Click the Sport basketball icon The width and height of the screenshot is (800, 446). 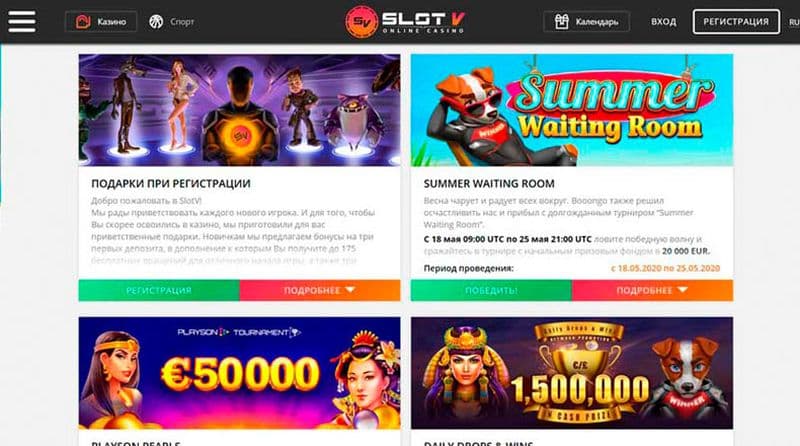pyautogui.click(x=156, y=22)
